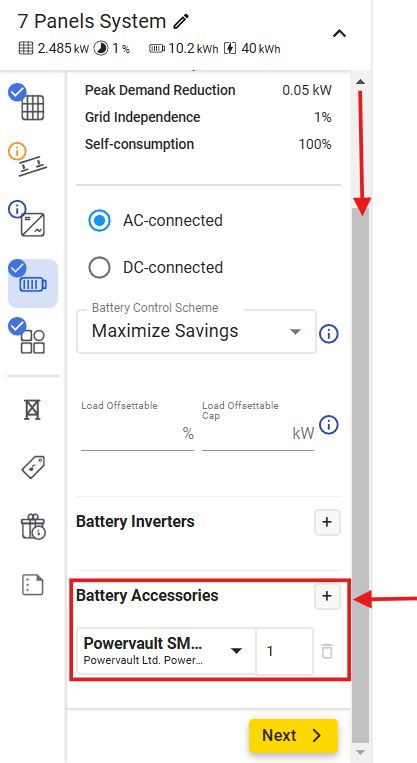This screenshot has width=417, height=763.
Task: Add a Battery Inverter with plus
Action: pyautogui.click(x=327, y=523)
